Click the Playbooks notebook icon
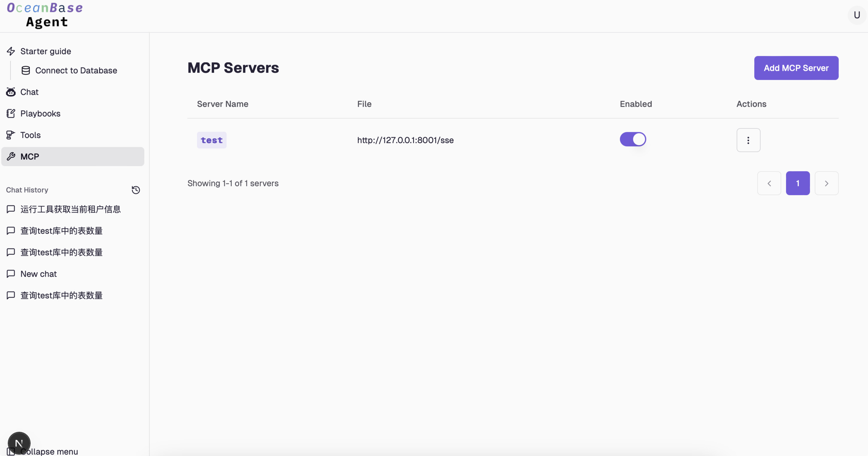Viewport: 868px width, 456px height. [11, 113]
